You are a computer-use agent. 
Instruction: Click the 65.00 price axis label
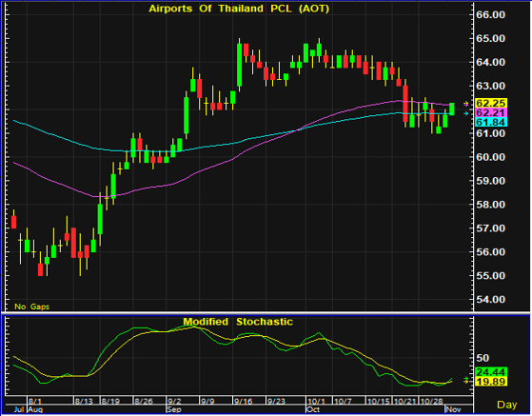coord(491,39)
